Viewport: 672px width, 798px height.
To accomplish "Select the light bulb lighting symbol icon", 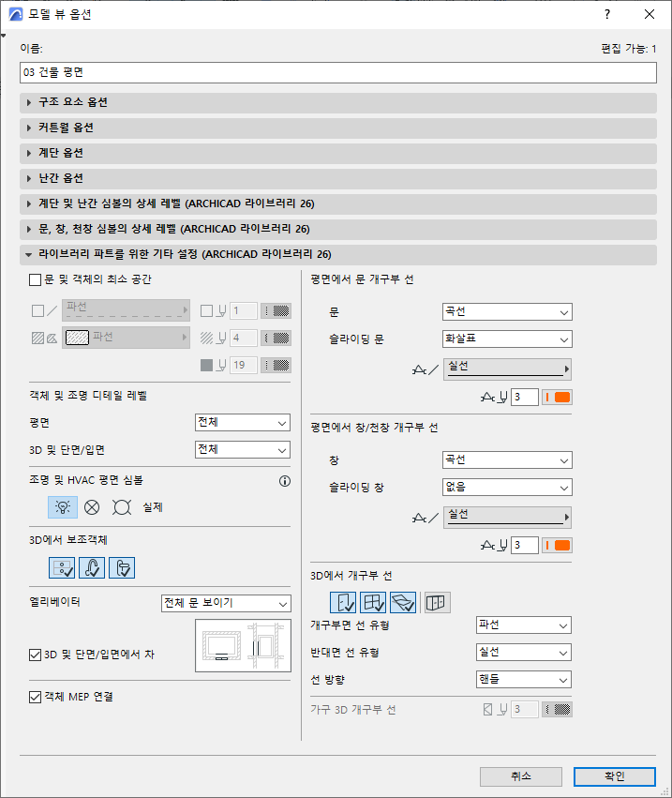I will click(63, 507).
